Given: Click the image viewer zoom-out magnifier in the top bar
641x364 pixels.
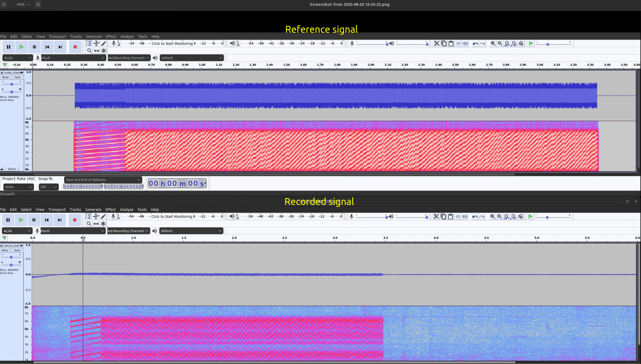Looking at the screenshot, I should point(4,5).
